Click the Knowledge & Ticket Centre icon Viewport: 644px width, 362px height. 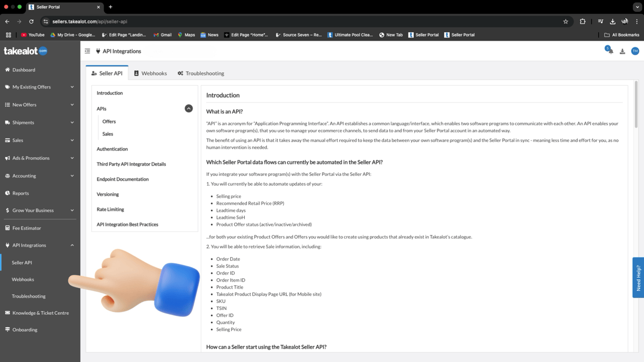pos(8,313)
